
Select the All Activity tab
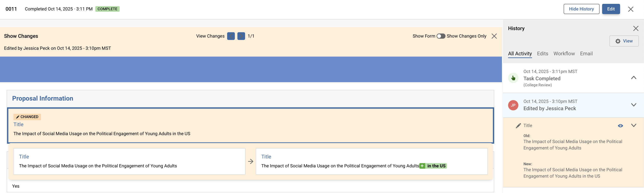click(x=520, y=54)
